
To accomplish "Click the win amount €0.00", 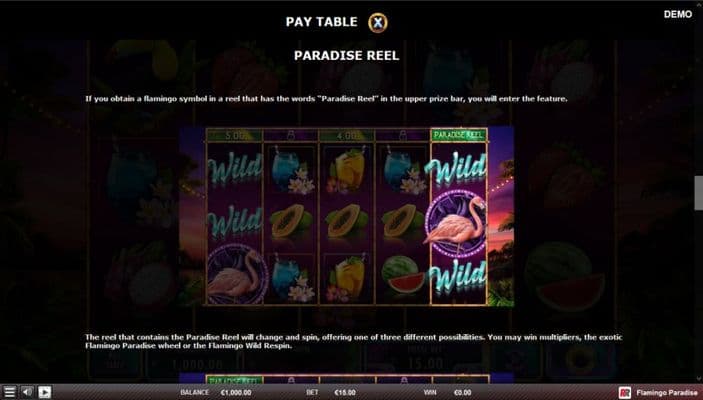I will click(x=462, y=392).
